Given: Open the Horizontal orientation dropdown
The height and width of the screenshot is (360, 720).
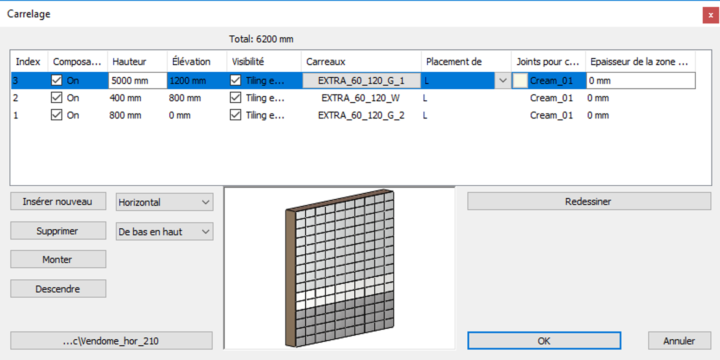Looking at the screenshot, I should (x=164, y=202).
